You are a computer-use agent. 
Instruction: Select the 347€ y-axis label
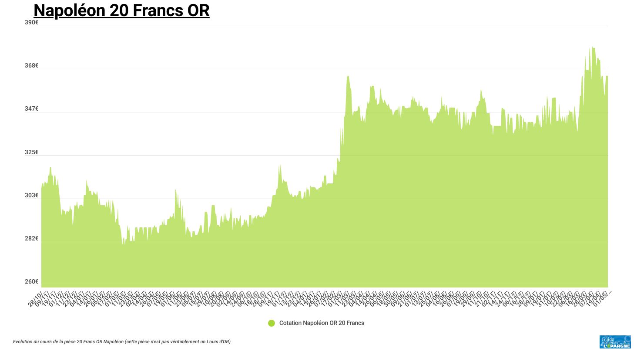pos(31,109)
